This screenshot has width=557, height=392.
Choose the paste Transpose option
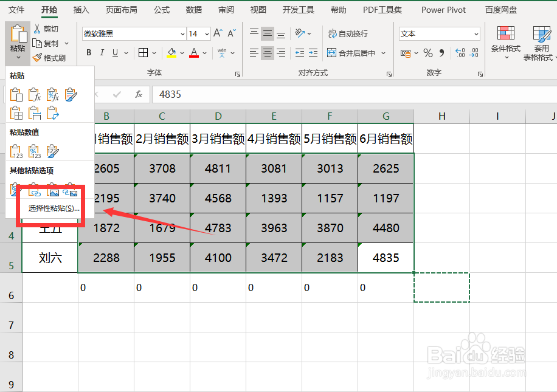point(52,113)
